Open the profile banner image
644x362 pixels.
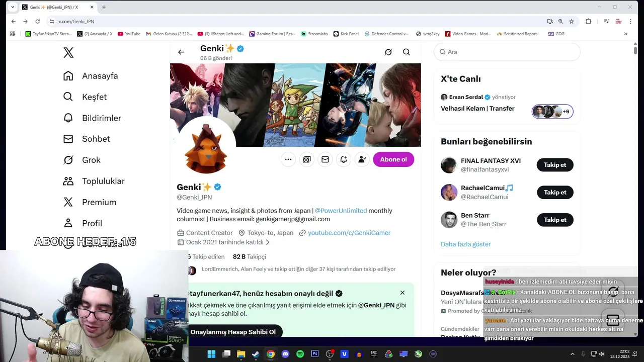click(x=295, y=105)
